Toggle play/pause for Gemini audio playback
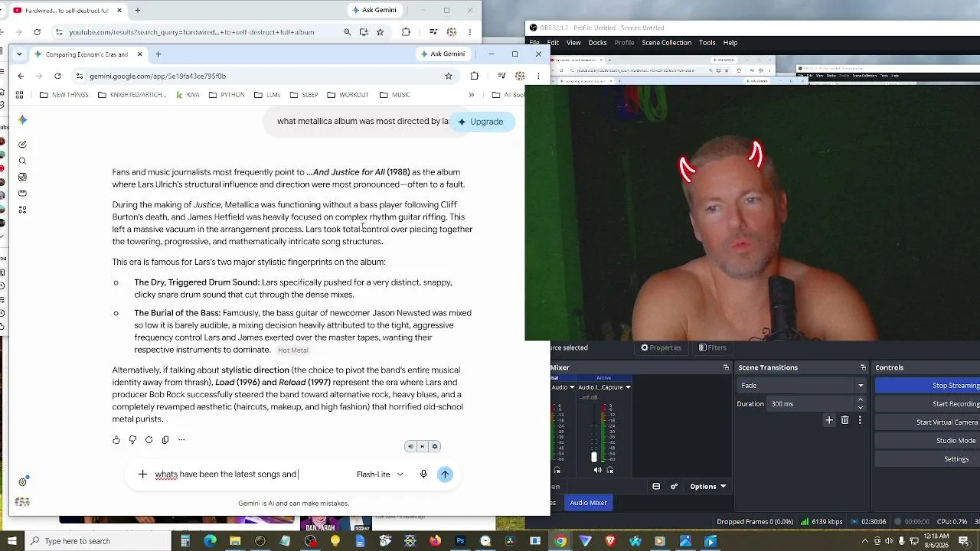Image resolution: width=980 pixels, height=551 pixels. pyautogui.click(x=422, y=447)
